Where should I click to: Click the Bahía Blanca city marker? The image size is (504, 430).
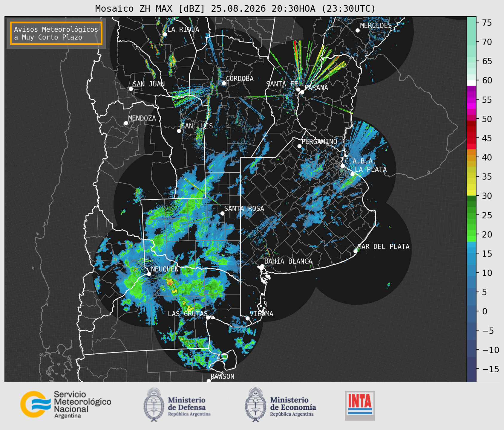click(262, 266)
